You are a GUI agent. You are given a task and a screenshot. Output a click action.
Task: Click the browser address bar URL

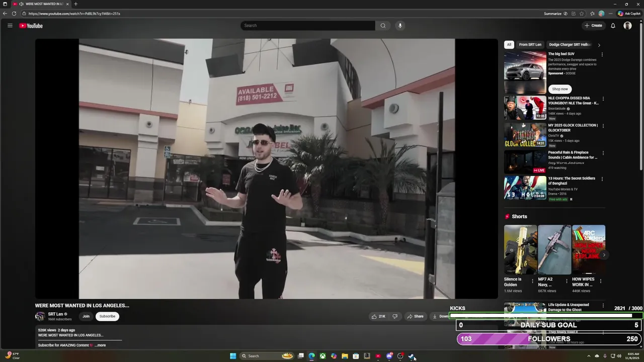[x=74, y=14]
